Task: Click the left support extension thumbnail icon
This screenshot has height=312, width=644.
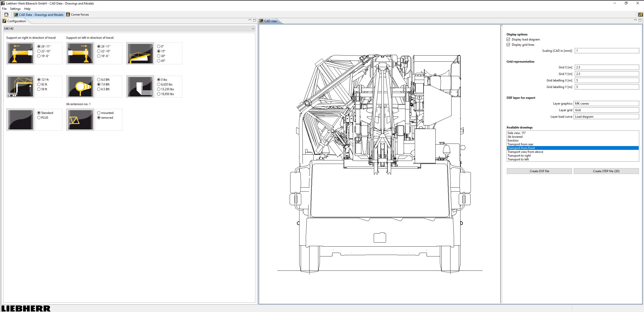Action: click(x=80, y=53)
